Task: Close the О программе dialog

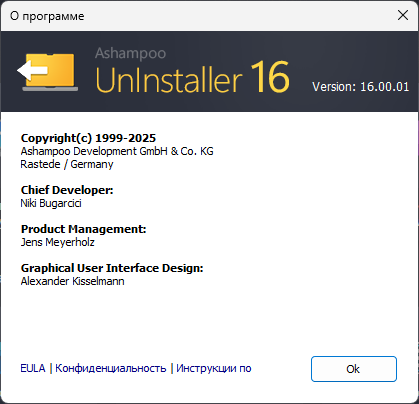Action: click(x=403, y=15)
